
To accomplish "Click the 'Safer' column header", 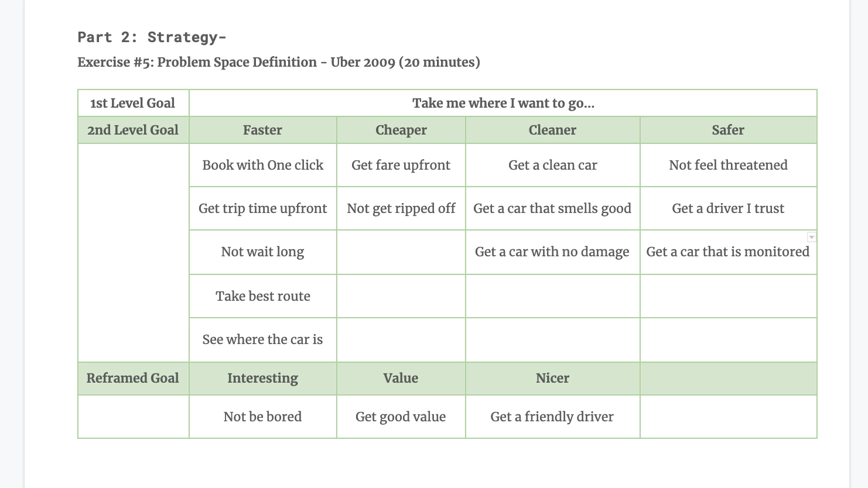I will pos(729,130).
